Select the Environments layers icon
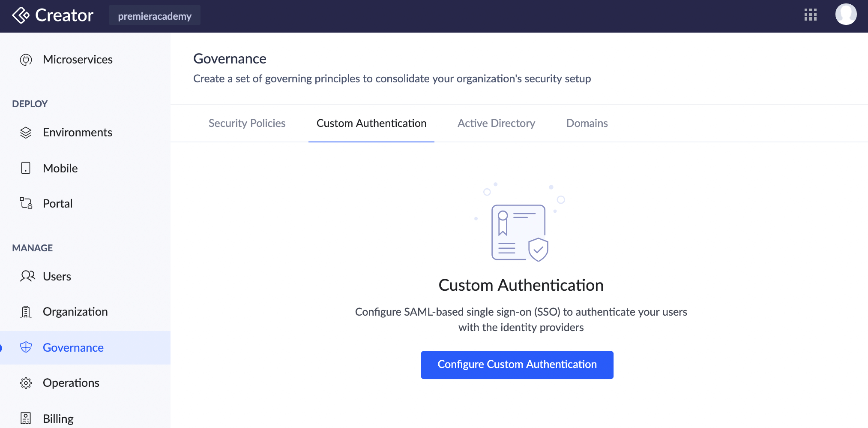Screen dimensions: 868x428 coord(26,133)
